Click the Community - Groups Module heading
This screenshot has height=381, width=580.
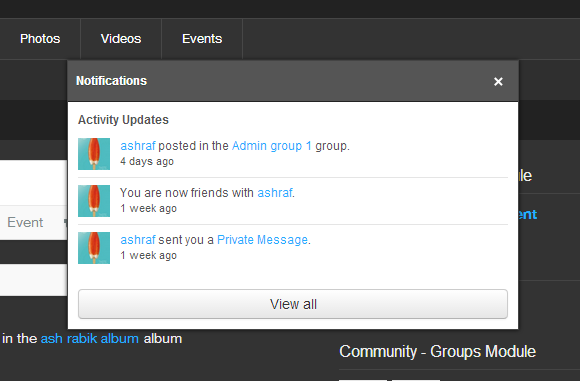click(437, 351)
